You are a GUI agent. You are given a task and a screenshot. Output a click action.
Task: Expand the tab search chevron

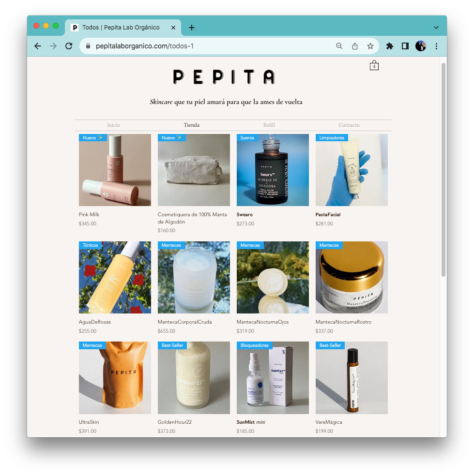point(436,28)
